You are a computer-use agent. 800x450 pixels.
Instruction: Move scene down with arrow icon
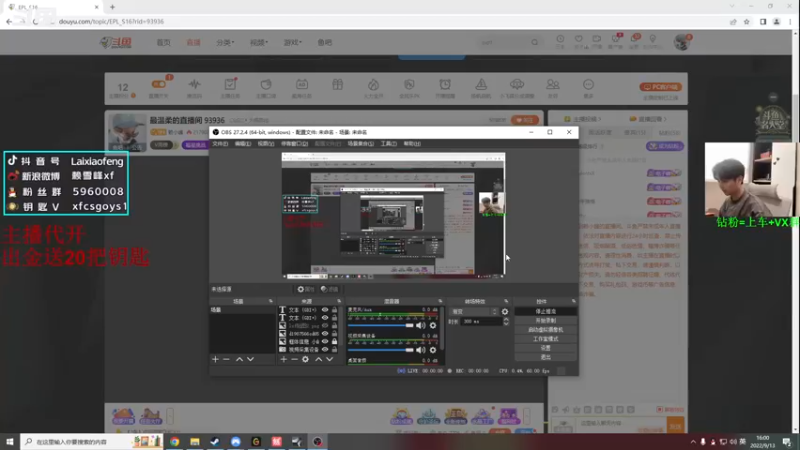251,359
